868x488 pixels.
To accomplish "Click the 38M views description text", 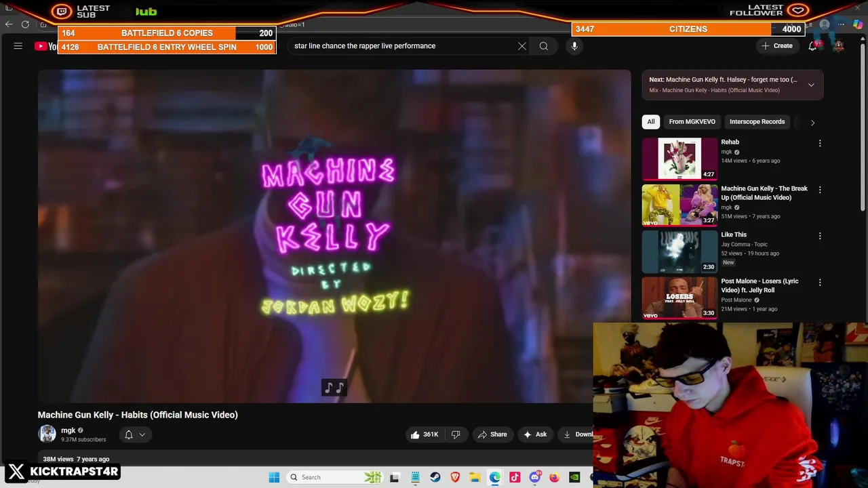I will pos(76,459).
